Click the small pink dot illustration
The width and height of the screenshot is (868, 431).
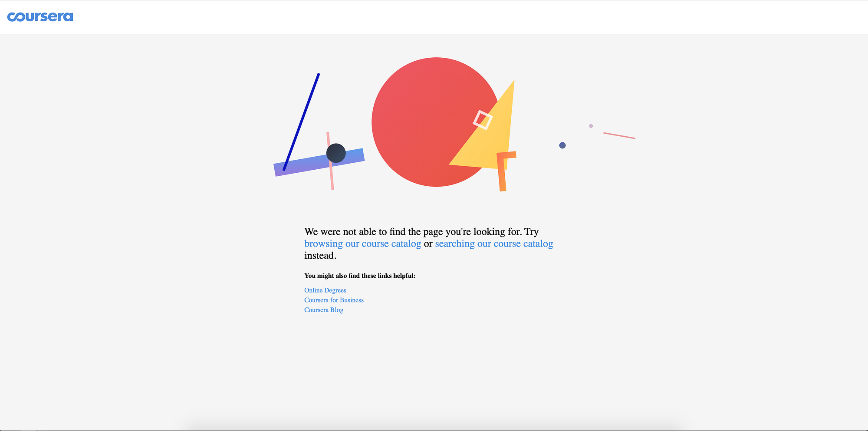[591, 126]
